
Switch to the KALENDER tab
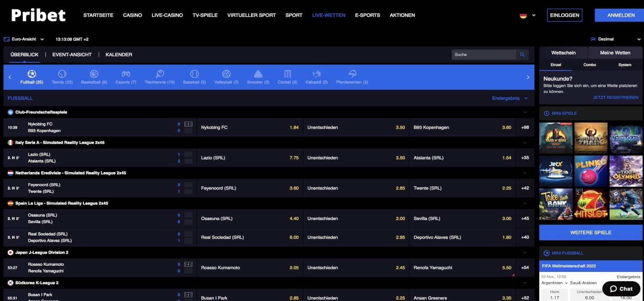[119, 55]
